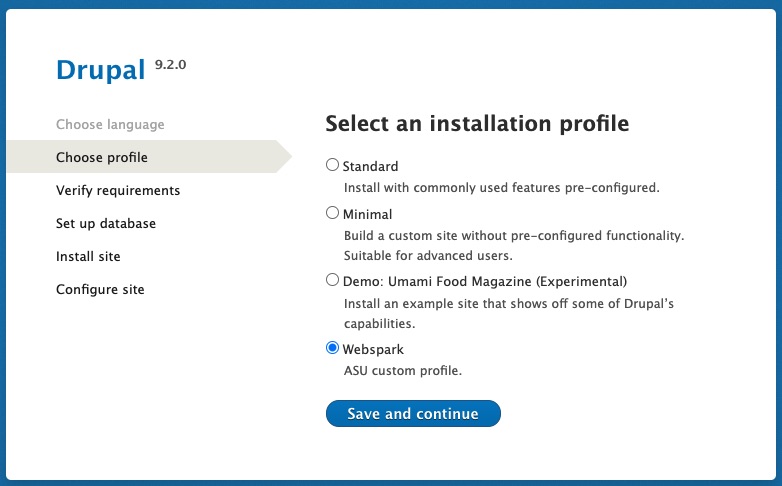Click the Install site step
782x486 pixels.
click(x=88, y=256)
